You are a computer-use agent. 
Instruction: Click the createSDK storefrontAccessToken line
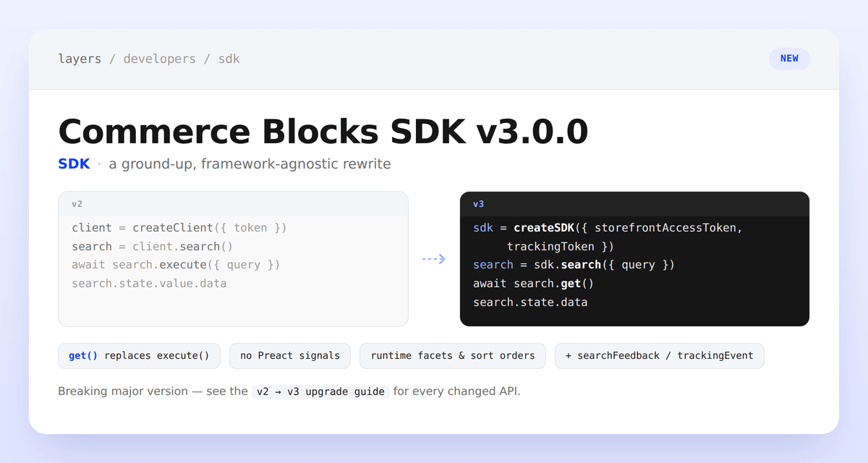[x=608, y=228]
